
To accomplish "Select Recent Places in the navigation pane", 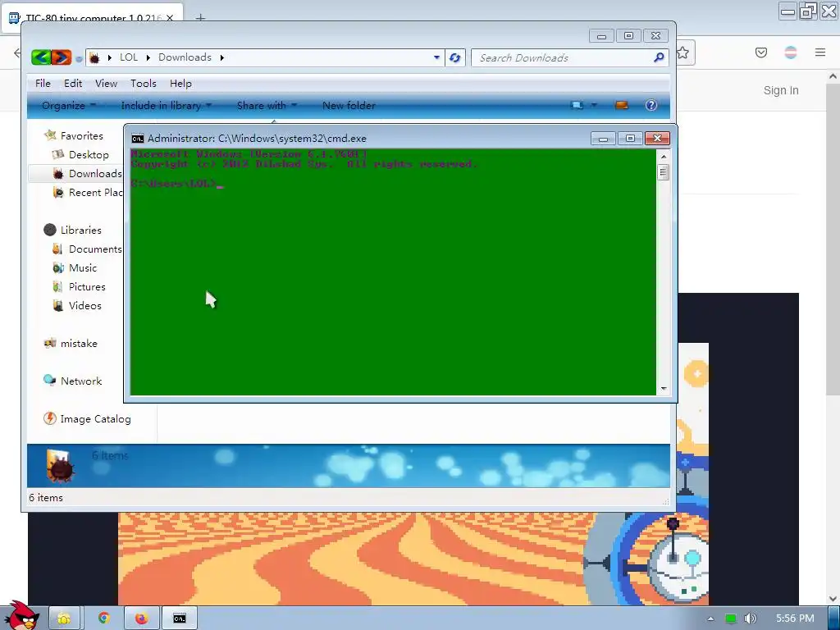I will [95, 192].
